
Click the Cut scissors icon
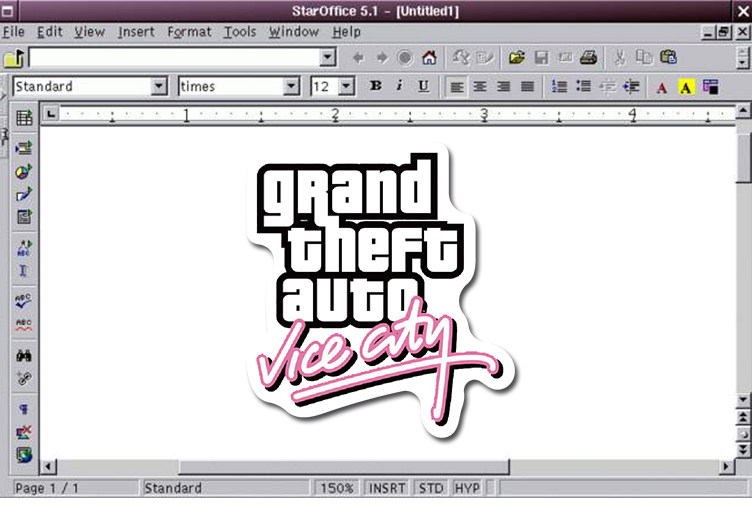[x=620, y=58]
